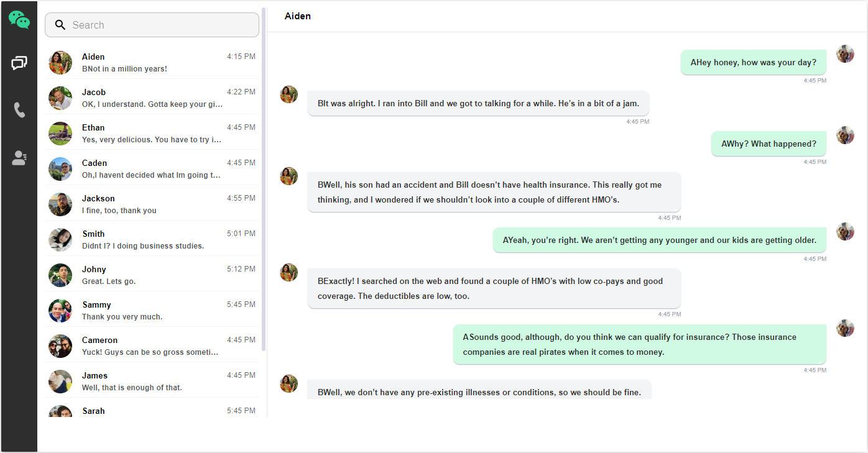Select the Chats icon in the sidebar

pyautogui.click(x=19, y=63)
